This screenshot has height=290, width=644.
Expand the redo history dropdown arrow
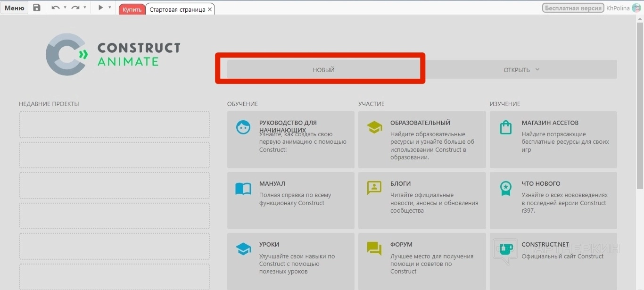[85, 8]
